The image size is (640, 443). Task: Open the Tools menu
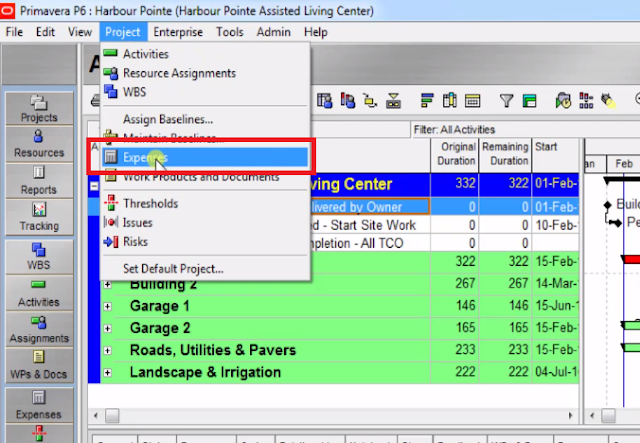point(230,32)
